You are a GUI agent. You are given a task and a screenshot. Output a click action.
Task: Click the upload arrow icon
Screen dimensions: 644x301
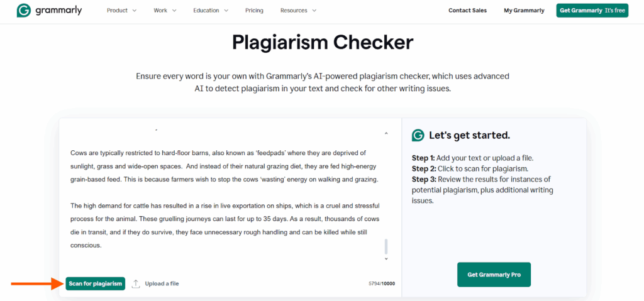pyautogui.click(x=136, y=283)
